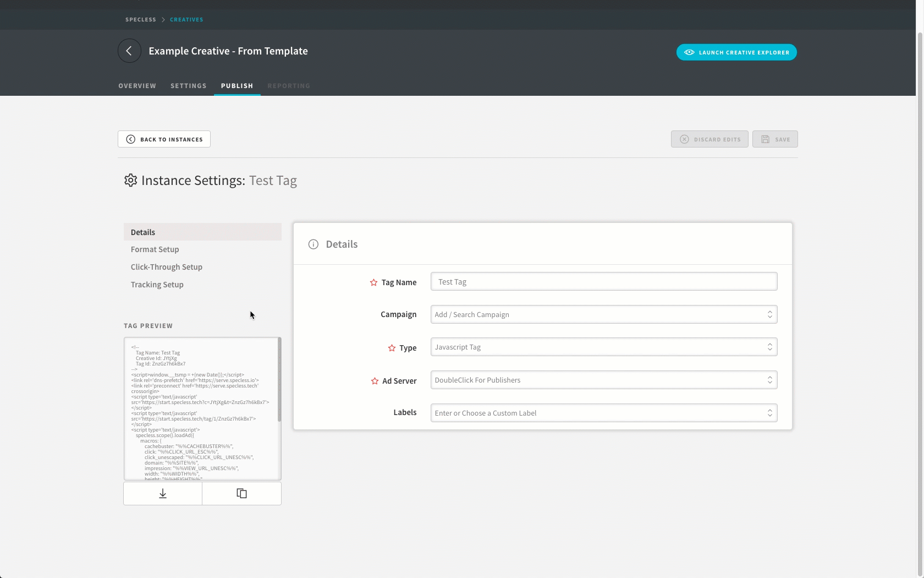Open the Campaign search dropdown
The width and height of the screenshot is (924, 578).
604,314
